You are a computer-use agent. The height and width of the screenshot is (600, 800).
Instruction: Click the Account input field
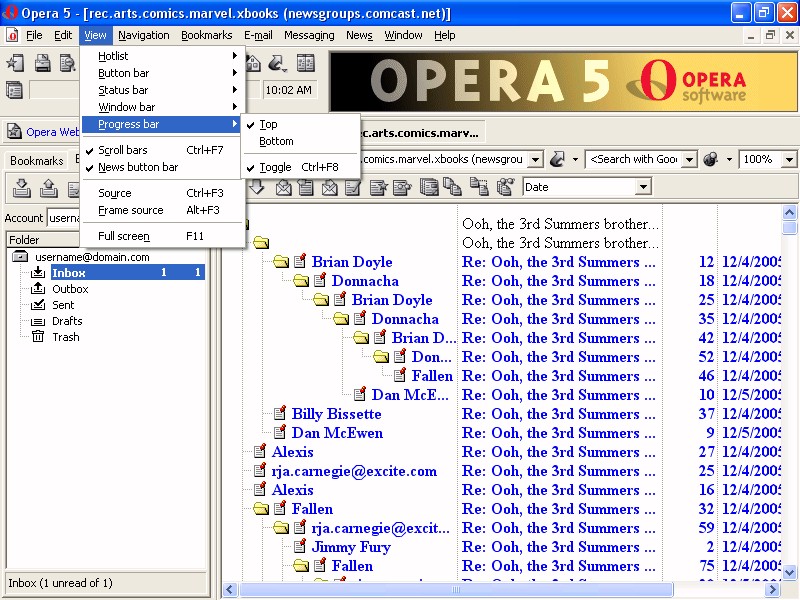(63, 218)
